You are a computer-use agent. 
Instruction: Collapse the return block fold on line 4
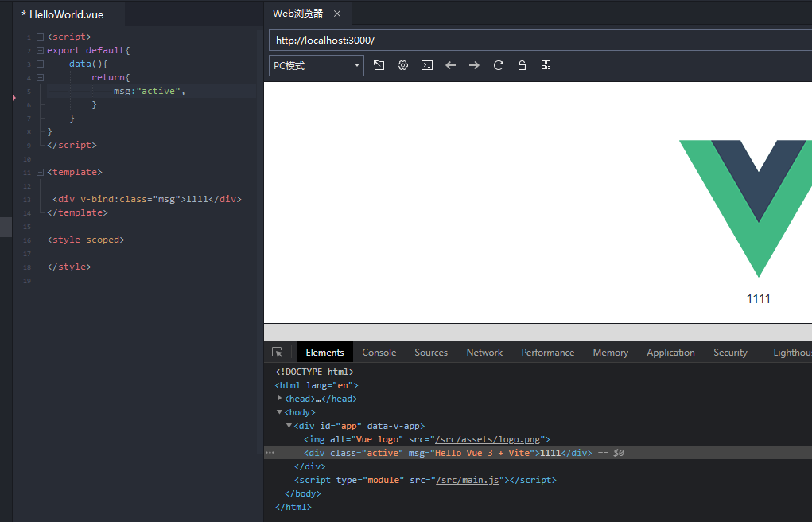click(40, 77)
